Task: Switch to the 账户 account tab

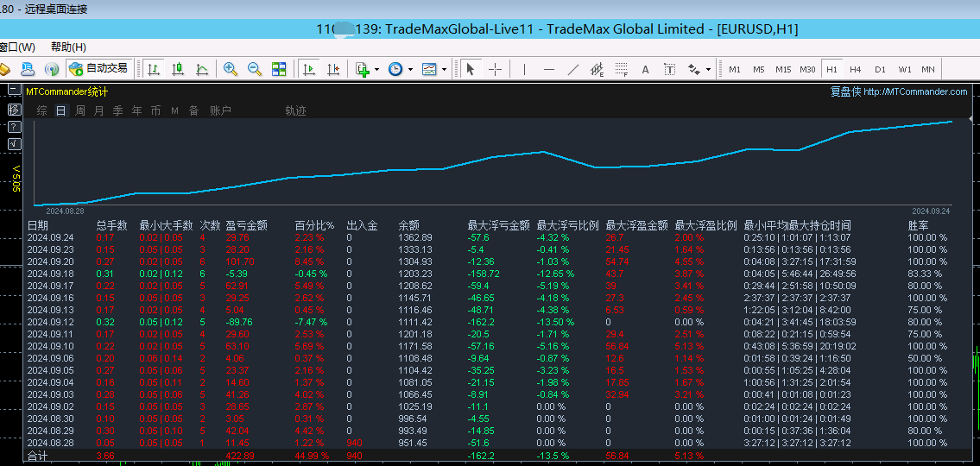Action: click(220, 110)
